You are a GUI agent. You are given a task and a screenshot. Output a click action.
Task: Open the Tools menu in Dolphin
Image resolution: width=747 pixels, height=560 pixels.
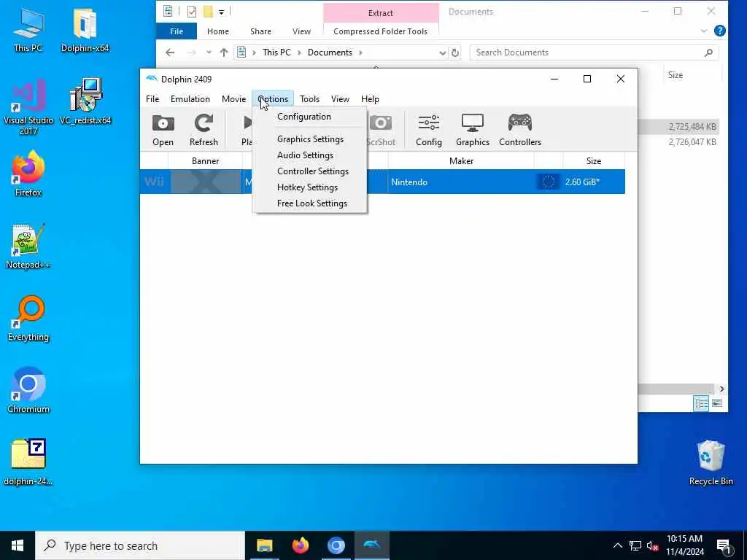pos(309,99)
